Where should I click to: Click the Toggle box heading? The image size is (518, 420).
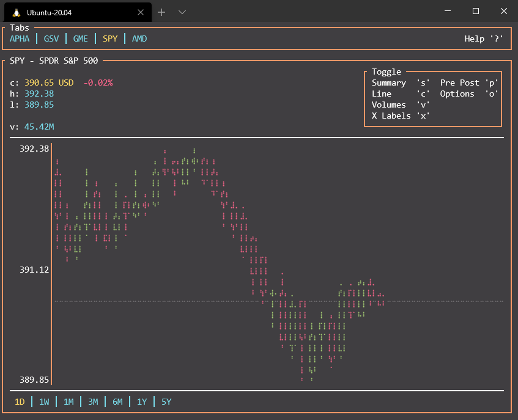pyautogui.click(x=386, y=72)
